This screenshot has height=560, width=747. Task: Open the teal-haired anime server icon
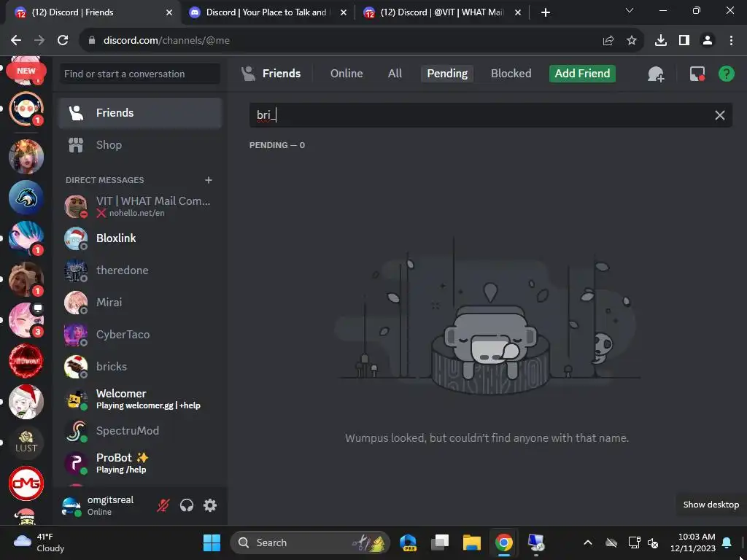[x=26, y=238]
